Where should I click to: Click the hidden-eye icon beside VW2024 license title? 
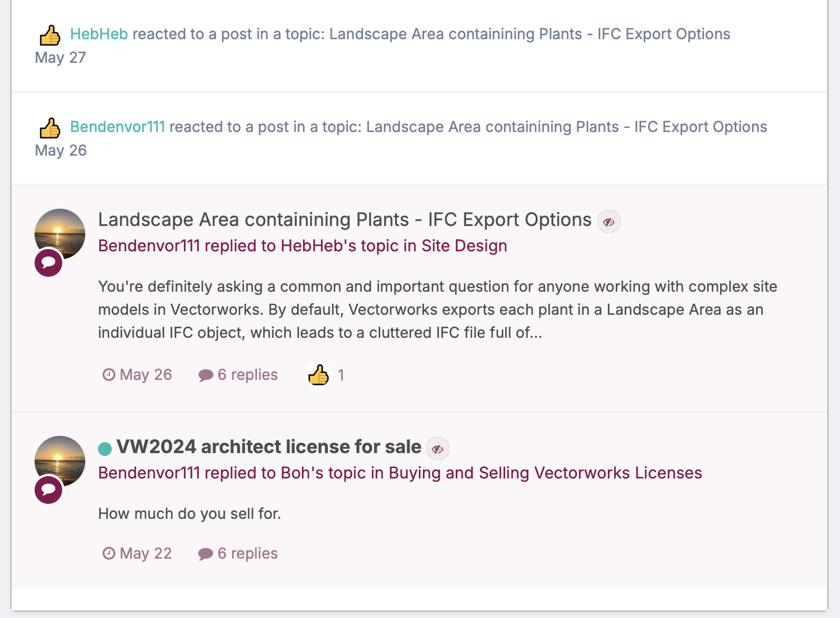coord(438,449)
